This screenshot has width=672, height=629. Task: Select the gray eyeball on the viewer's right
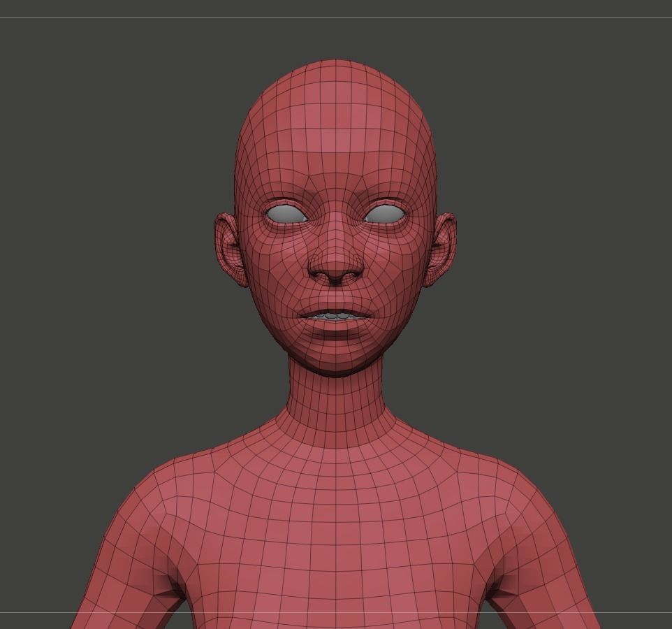click(384, 214)
